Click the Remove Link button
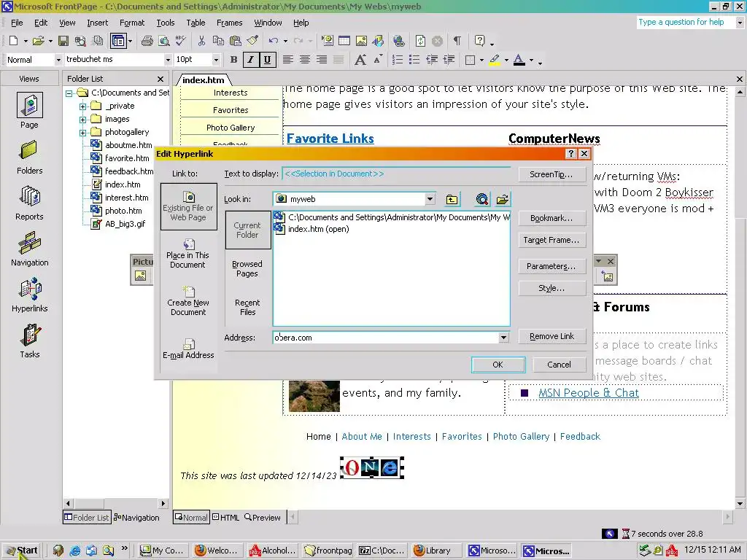Image resolution: width=747 pixels, height=560 pixels. pos(551,336)
